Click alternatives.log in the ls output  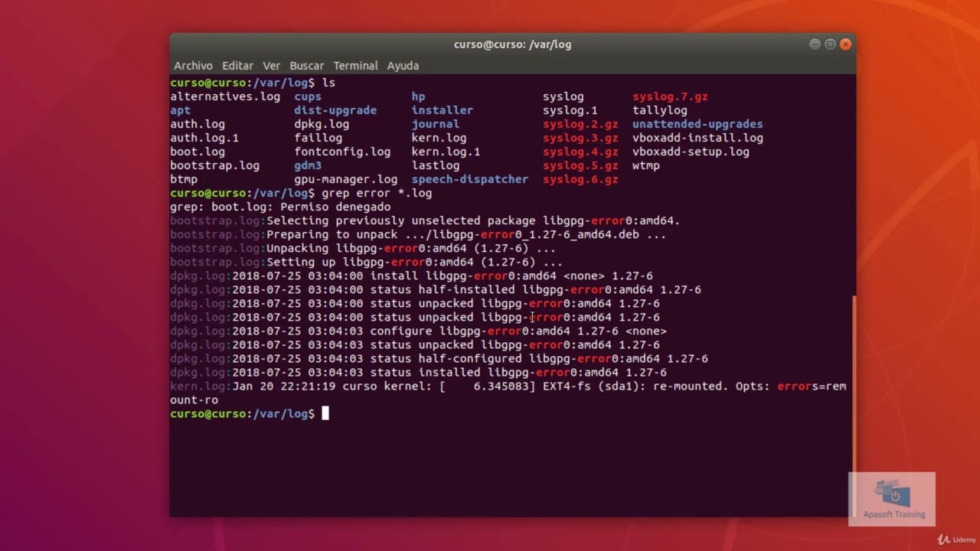click(x=225, y=96)
